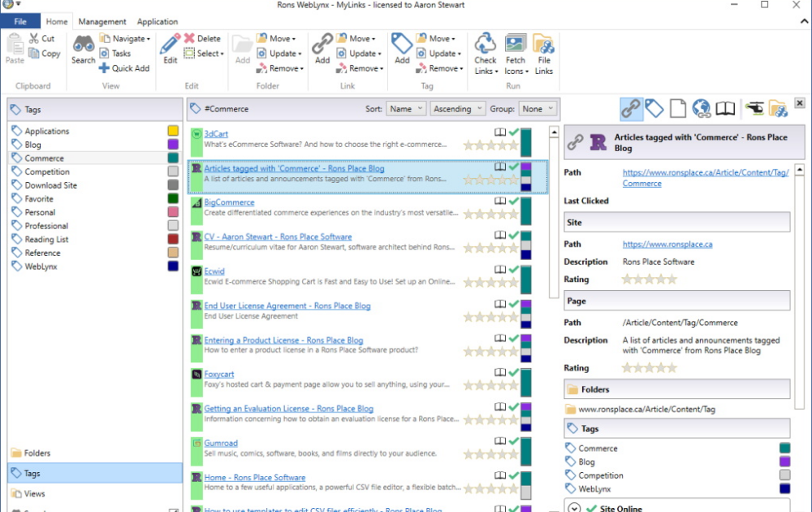The width and height of the screenshot is (812, 512).
Task: Open the Gumroad link
Action: [x=221, y=443]
